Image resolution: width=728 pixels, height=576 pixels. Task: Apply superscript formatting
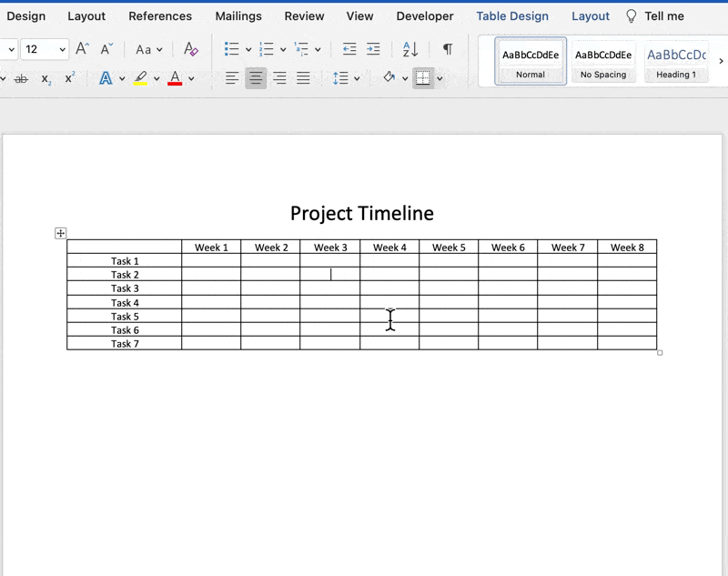69,77
